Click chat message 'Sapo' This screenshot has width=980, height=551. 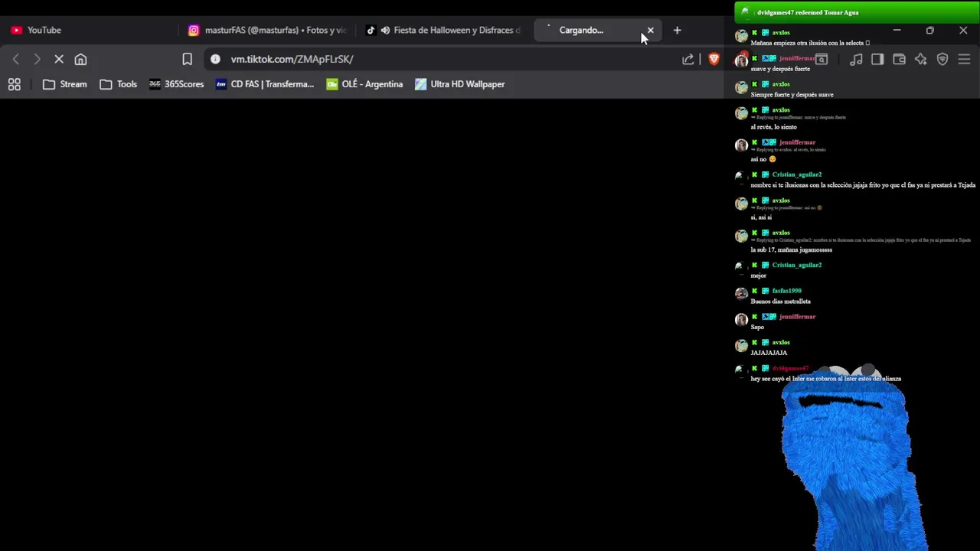pos(757,328)
